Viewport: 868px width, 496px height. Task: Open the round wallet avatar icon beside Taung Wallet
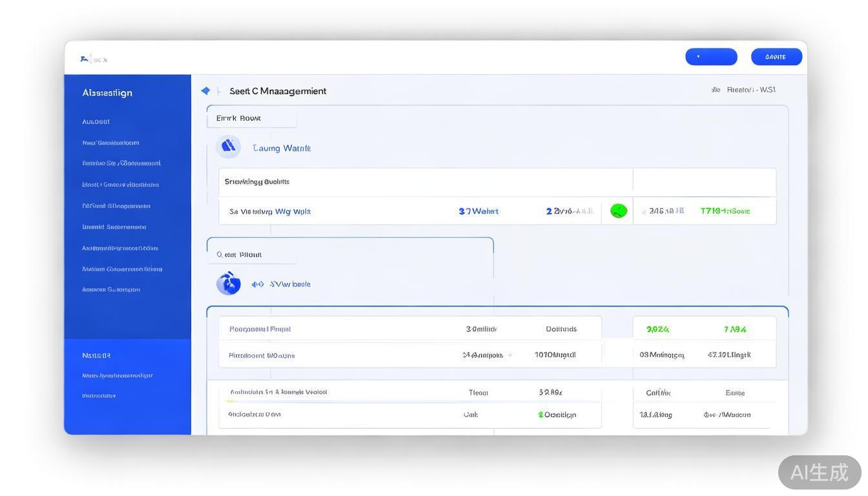pyautogui.click(x=228, y=147)
